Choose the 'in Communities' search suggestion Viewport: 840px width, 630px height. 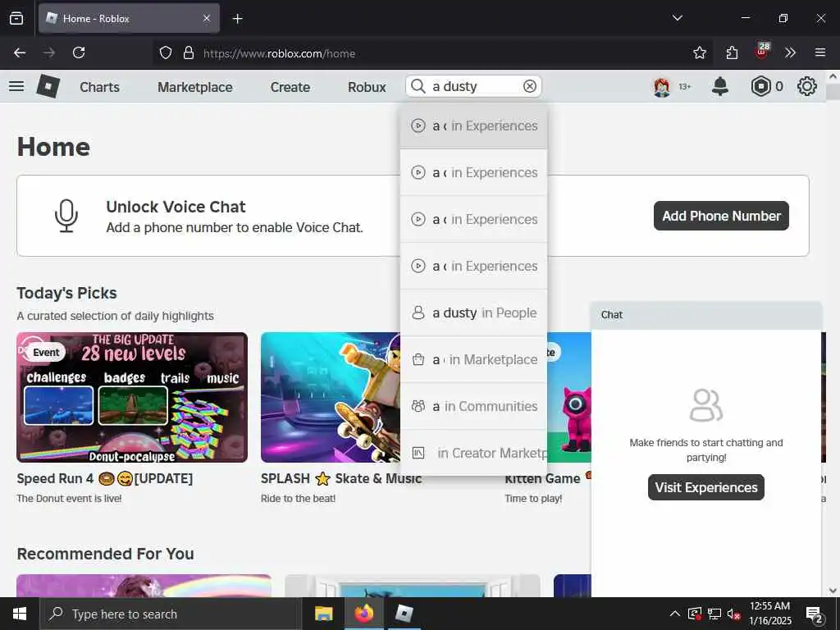click(x=473, y=406)
